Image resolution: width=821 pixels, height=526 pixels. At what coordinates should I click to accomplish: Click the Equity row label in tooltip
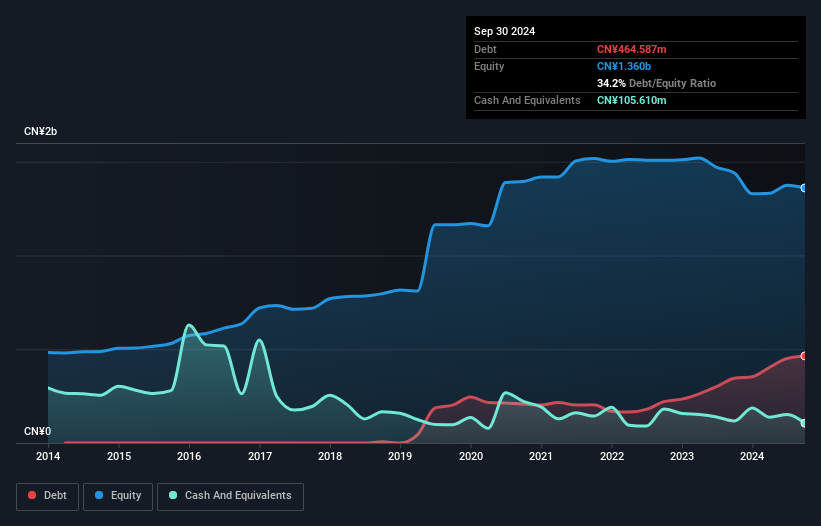(489, 66)
